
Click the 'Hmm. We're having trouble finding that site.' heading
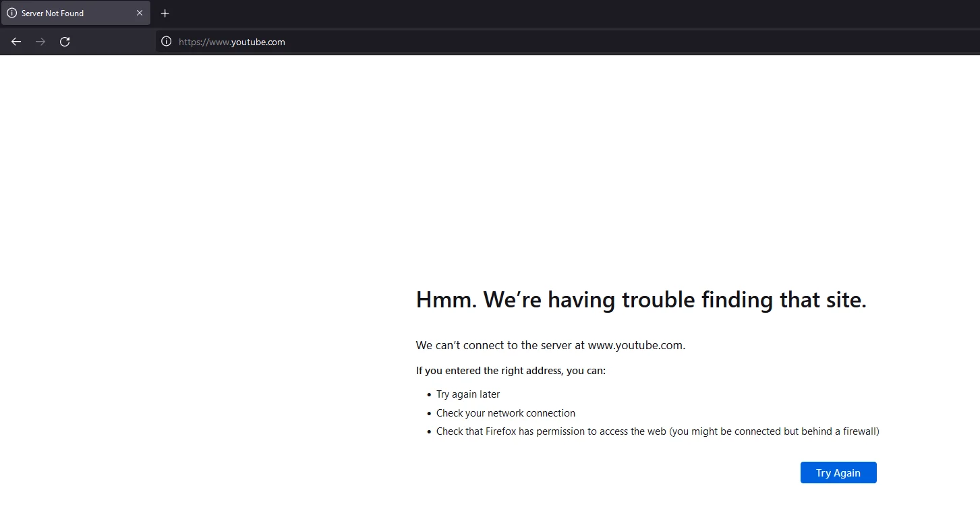(x=641, y=299)
